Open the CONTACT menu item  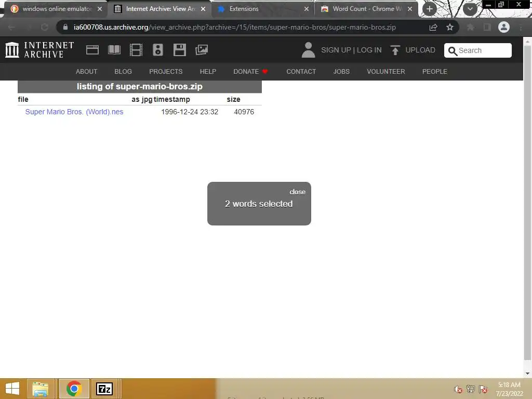[x=301, y=72]
